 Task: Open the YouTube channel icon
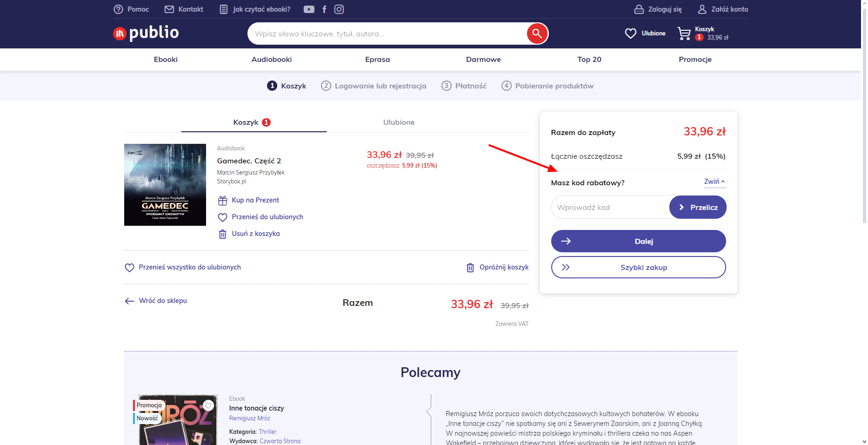(x=309, y=9)
